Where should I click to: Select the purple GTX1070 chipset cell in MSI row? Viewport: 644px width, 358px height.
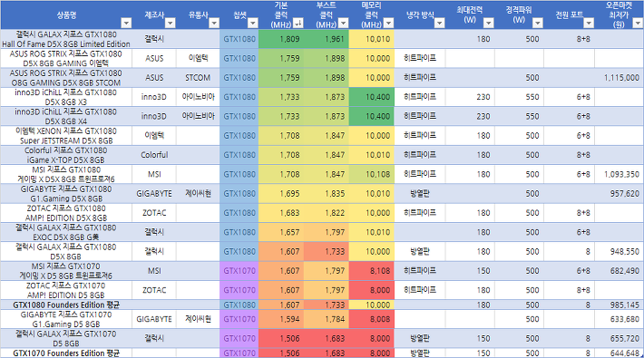coord(239,271)
